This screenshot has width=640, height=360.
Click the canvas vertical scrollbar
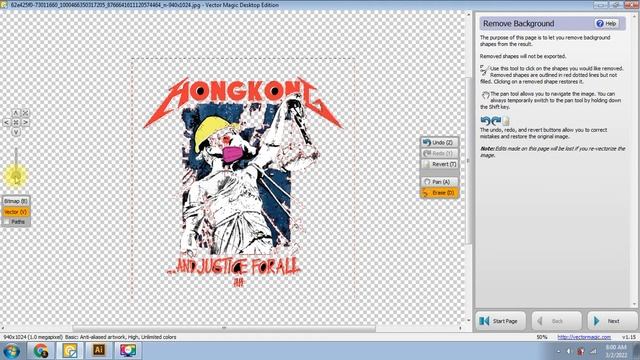tap(468, 161)
